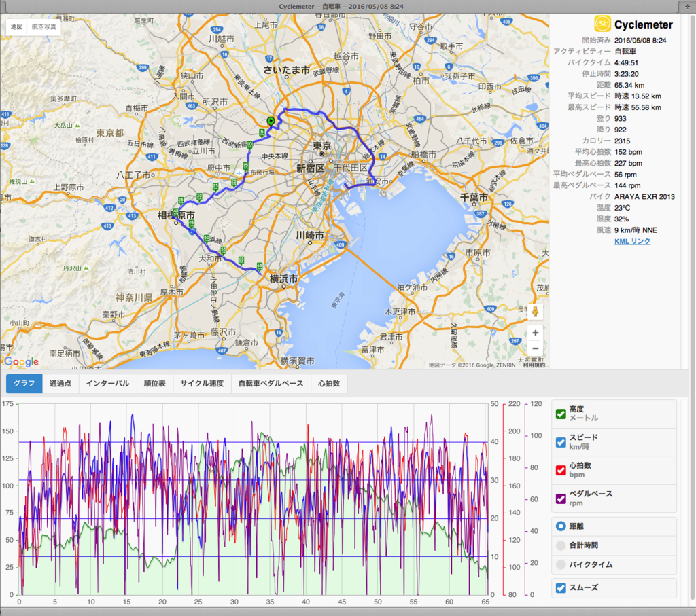Click the mountain icon beside 丹沢山
This screenshot has width=696, height=616.
[x=86, y=268]
